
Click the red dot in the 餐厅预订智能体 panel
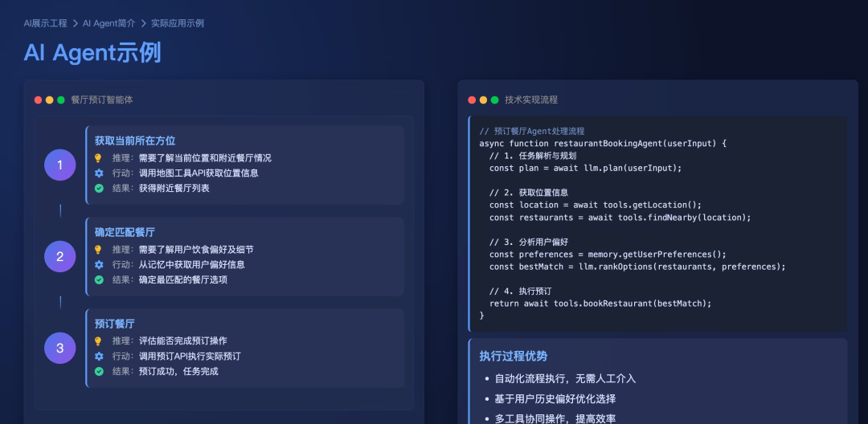click(38, 100)
